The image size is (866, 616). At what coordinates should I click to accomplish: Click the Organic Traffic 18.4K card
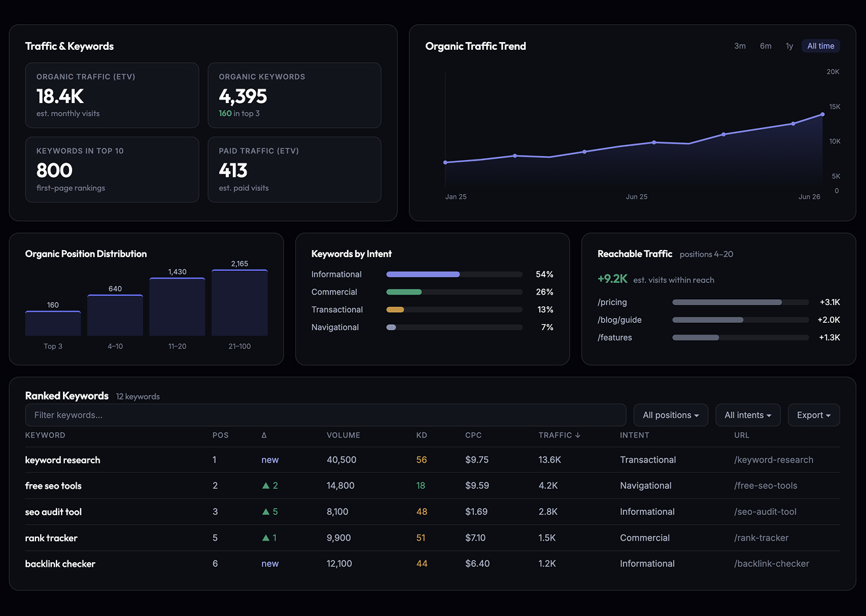tap(112, 95)
